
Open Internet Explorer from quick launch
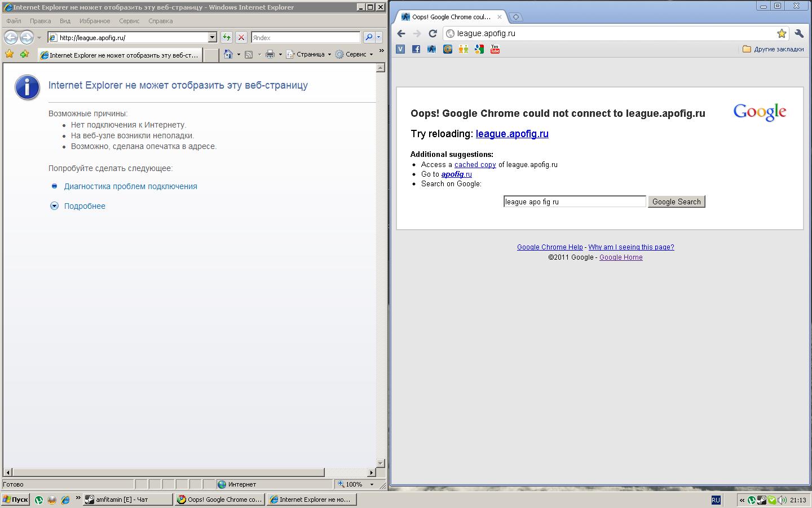click(65, 500)
